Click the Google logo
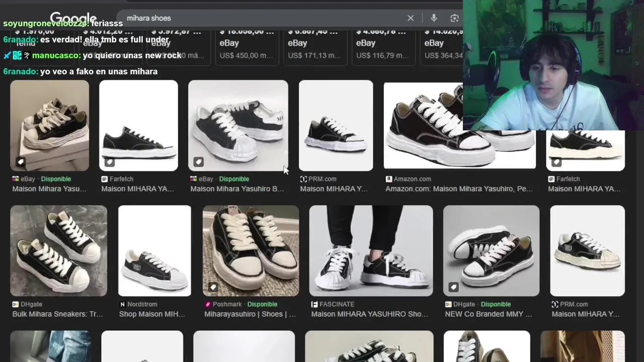644x362 pixels. tap(73, 18)
